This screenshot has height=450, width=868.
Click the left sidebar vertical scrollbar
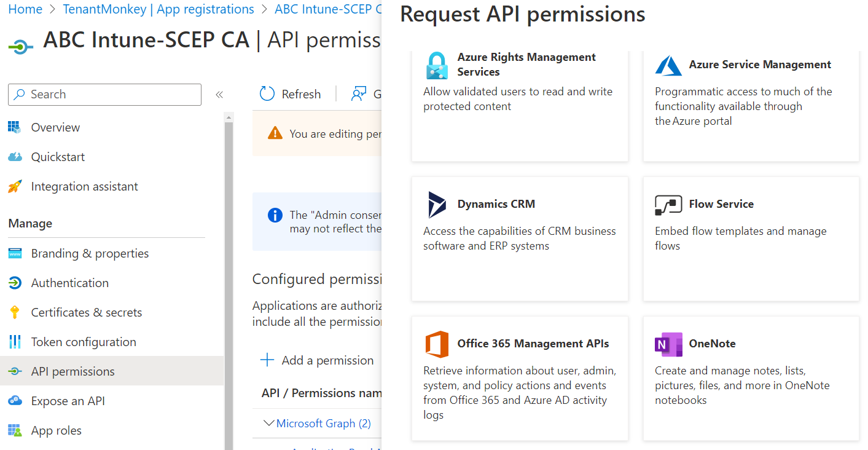(229, 277)
